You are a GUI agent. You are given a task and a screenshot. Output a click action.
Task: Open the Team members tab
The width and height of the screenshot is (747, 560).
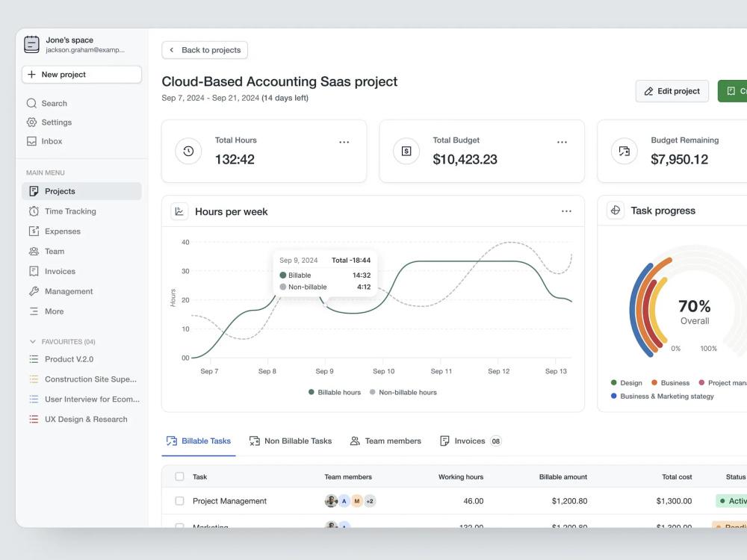tap(386, 441)
